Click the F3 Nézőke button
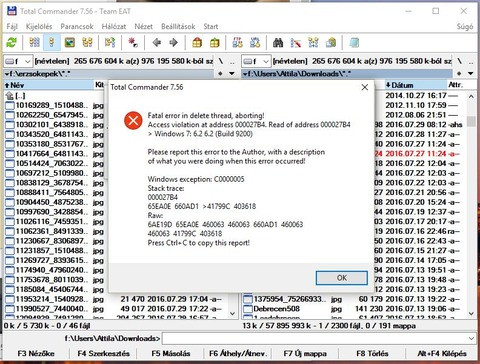Screen dimensions: 480x364 36,354
